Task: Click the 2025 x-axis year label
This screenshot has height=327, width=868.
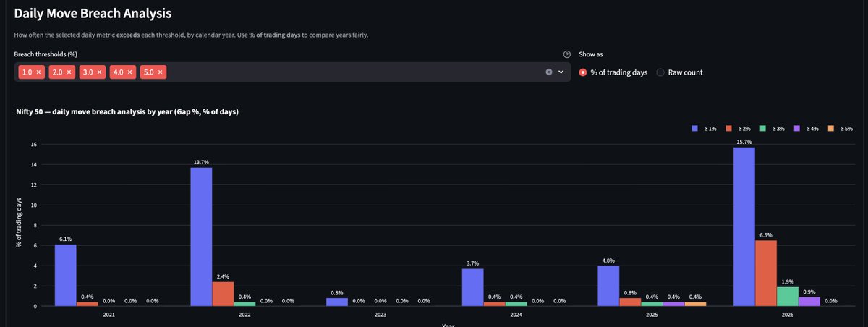Action: pos(652,315)
